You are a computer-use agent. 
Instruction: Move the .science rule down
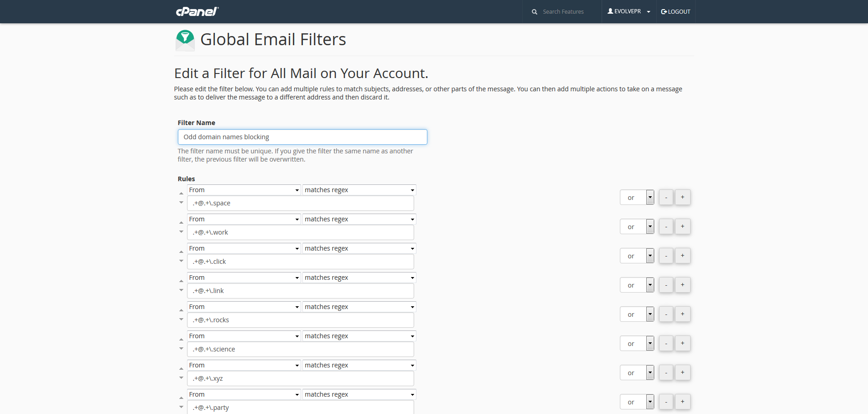point(181,348)
